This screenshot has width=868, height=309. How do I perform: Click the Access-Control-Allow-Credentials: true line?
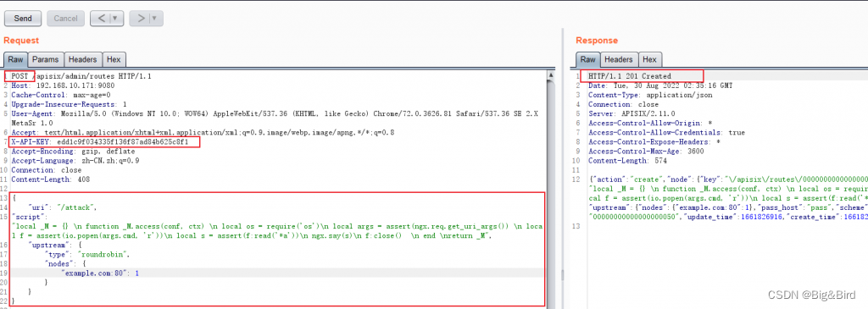pos(666,133)
